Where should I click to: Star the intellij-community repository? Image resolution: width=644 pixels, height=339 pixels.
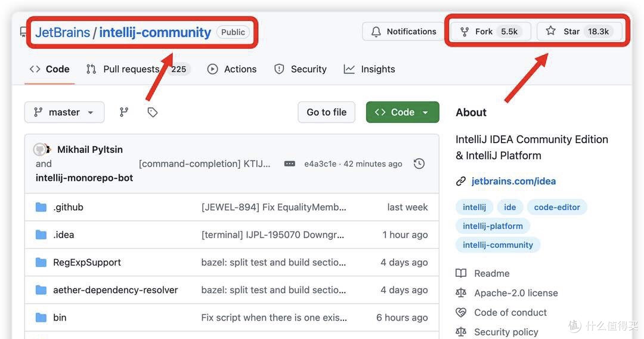click(580, 32)
